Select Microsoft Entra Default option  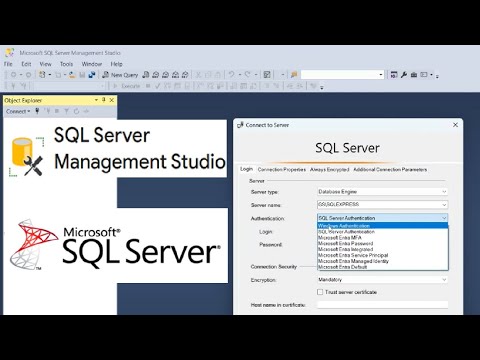[x=382, y=267]
